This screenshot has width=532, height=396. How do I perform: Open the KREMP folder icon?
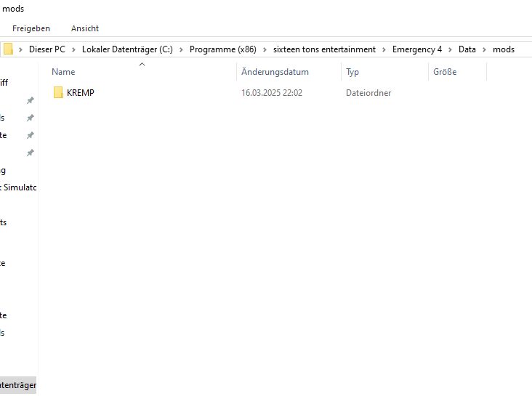point(58,93)
